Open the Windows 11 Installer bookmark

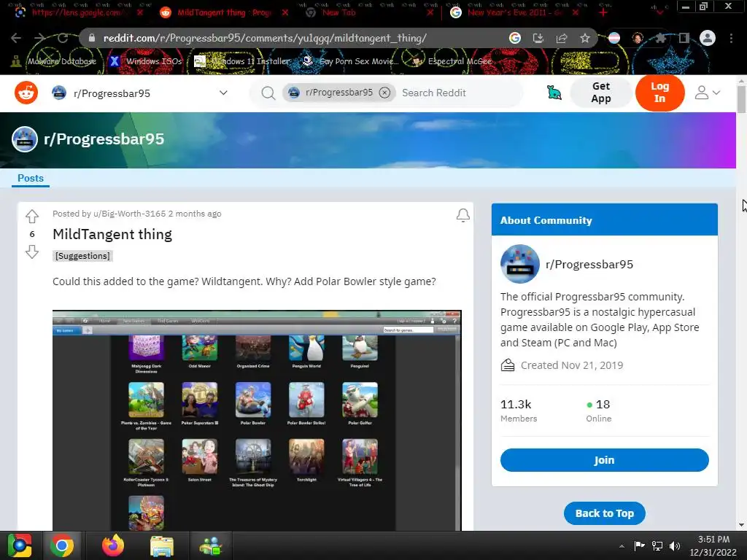[242, 61]
